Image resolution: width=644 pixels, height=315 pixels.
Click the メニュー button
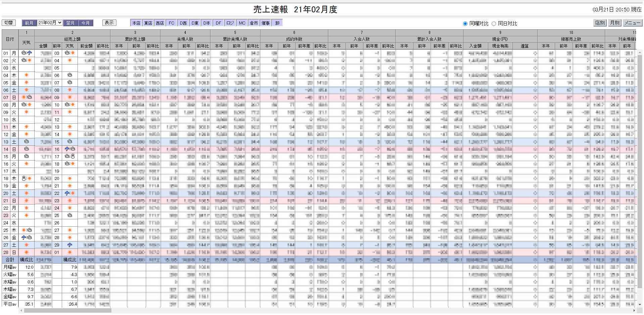point(632,23)
